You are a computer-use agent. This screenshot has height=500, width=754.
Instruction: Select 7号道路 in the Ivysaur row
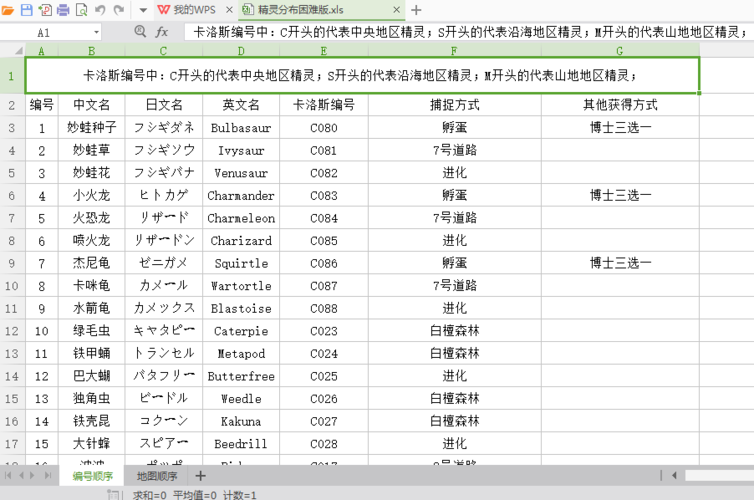pyautogui.click(x=454, y=150)
